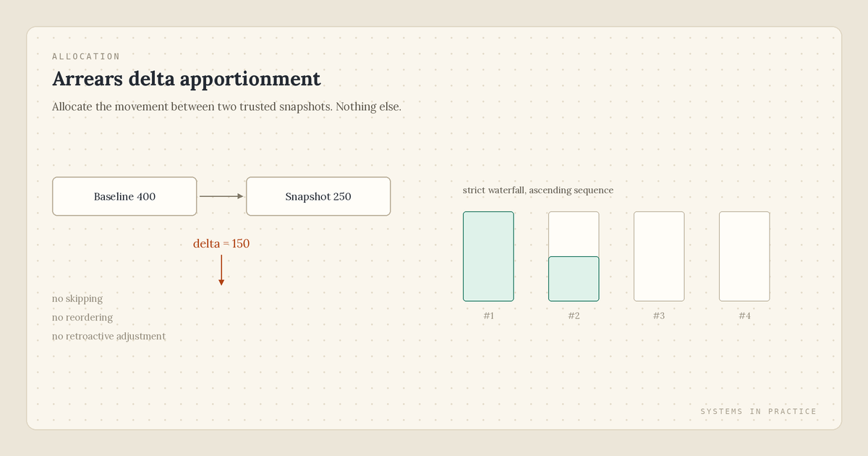Select the ALLOCATION section label
This screenshot has width=868, height=456.
pyautogui.click(x=86, y=56)
